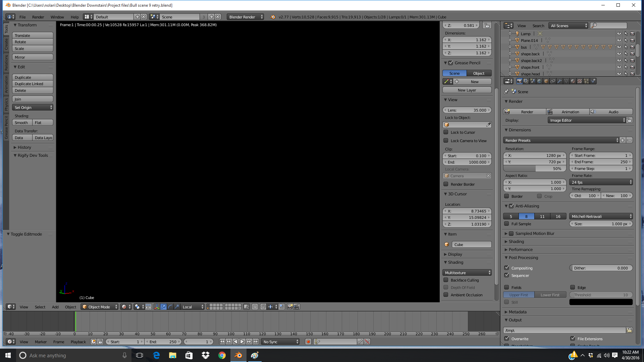Click the timeline auto-keyframe record button

pyautogui.click(x=308, y=342)
